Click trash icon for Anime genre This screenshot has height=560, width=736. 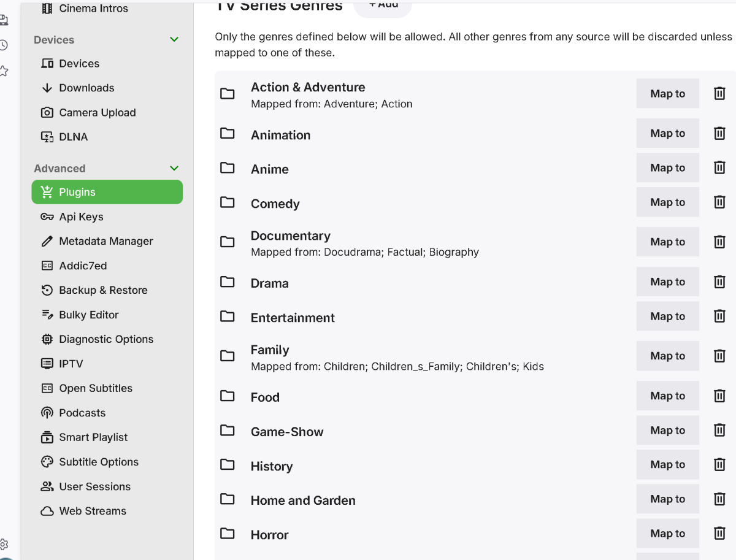point(719,167)
